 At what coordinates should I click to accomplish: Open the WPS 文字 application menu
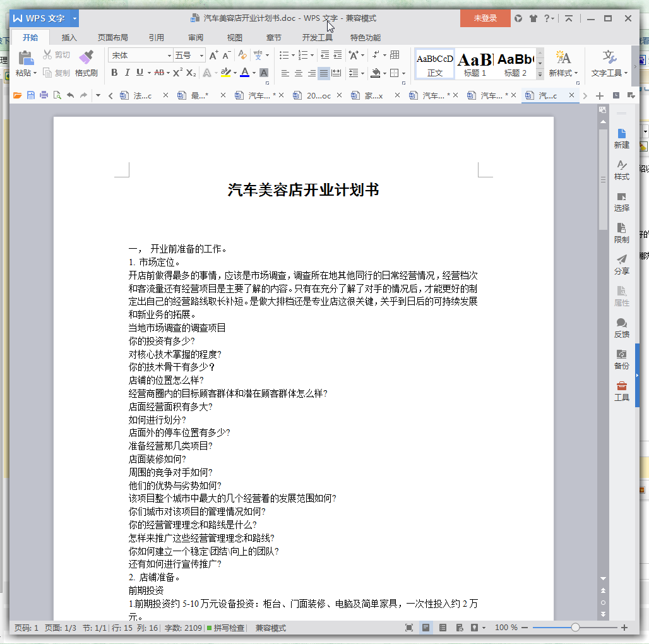click(45, 18)
